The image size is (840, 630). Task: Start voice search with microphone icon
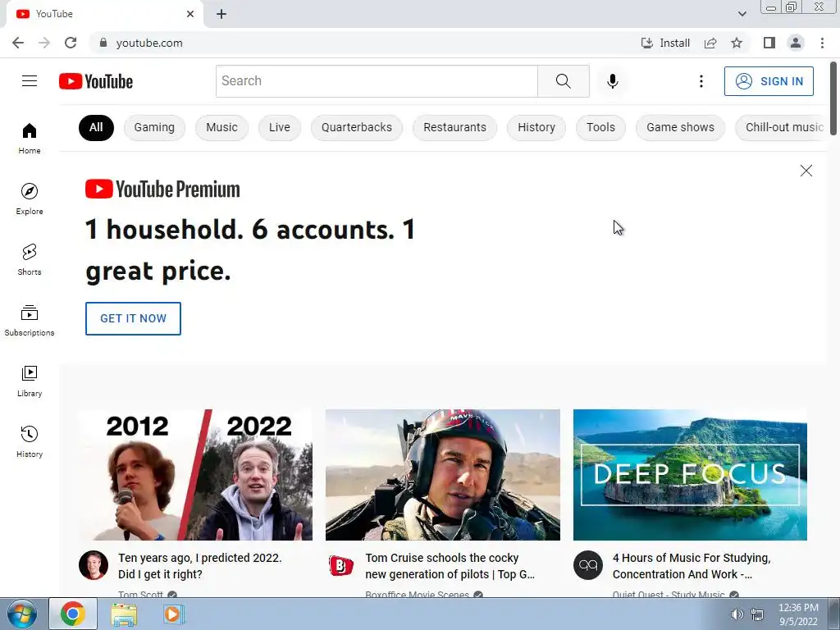coord(612,81)
